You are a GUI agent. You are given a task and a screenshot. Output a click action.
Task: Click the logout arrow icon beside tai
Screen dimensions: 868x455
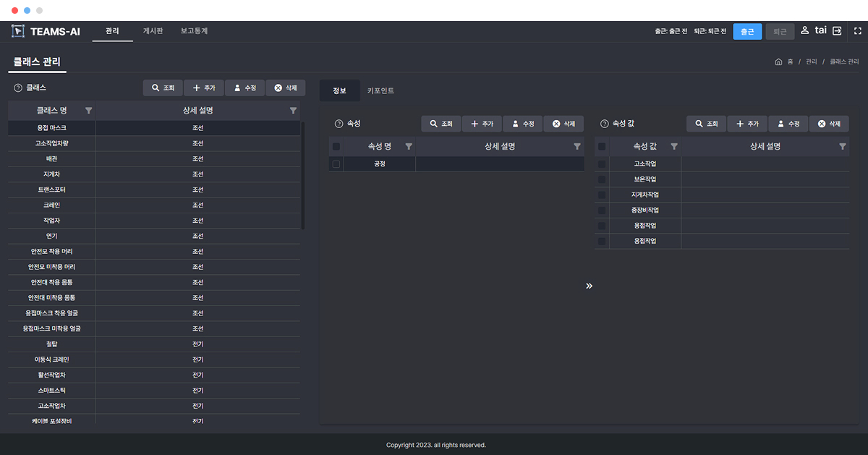[837, 31]
